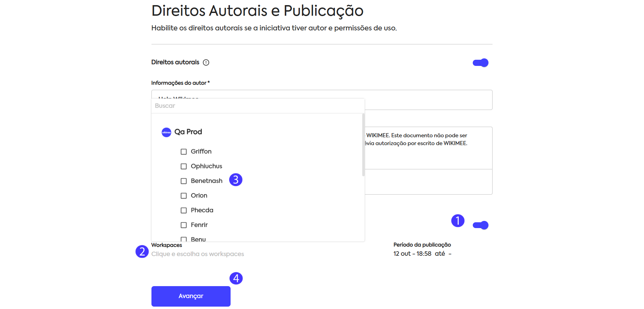Enable the Orion workspace checkbox
644x309 pixels.
click(184, 196)
